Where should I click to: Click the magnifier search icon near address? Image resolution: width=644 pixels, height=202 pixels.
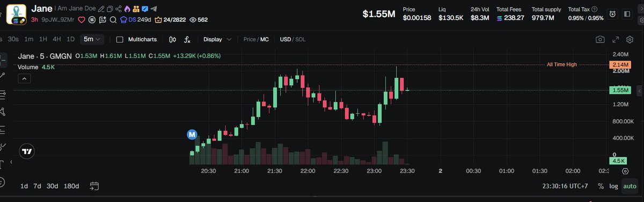pos(113,20)
